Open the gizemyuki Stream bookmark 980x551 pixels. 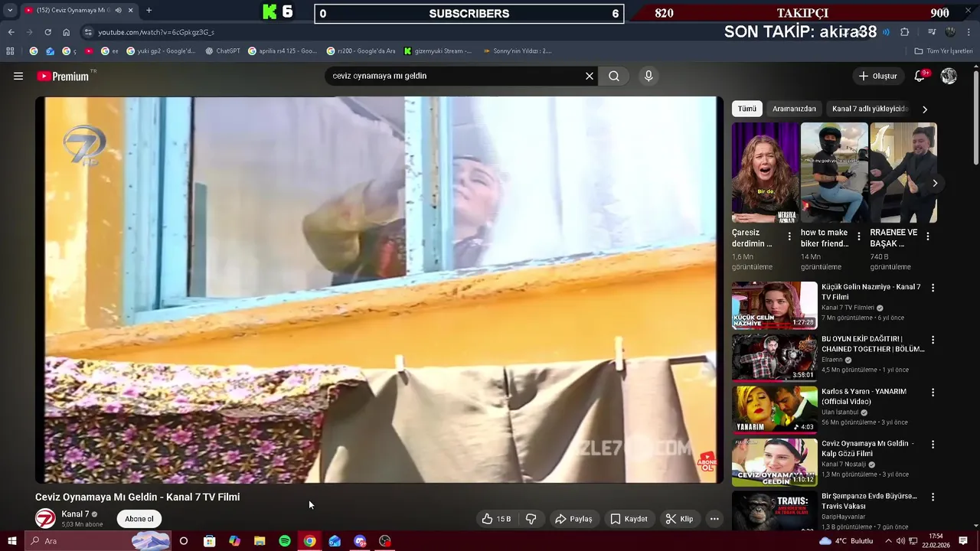coord(438,51)
